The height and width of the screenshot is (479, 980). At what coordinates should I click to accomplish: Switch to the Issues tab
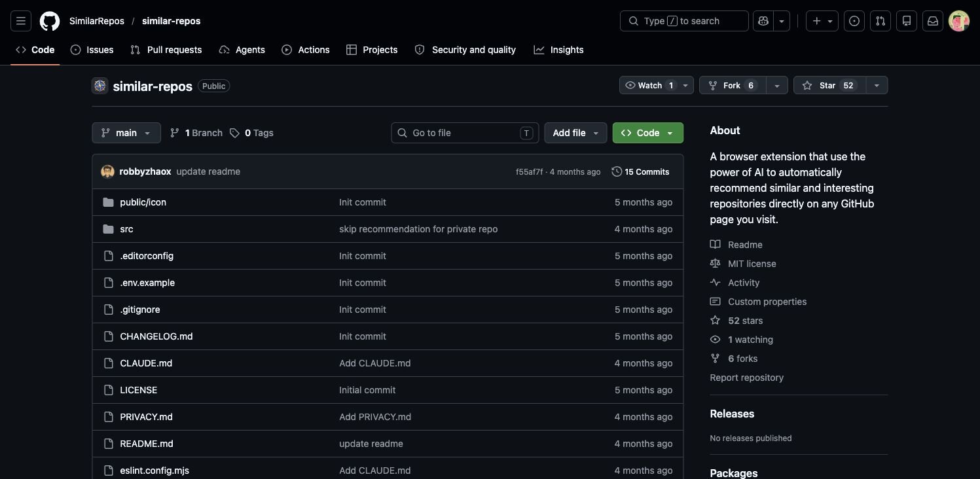(x=92, y=50)
